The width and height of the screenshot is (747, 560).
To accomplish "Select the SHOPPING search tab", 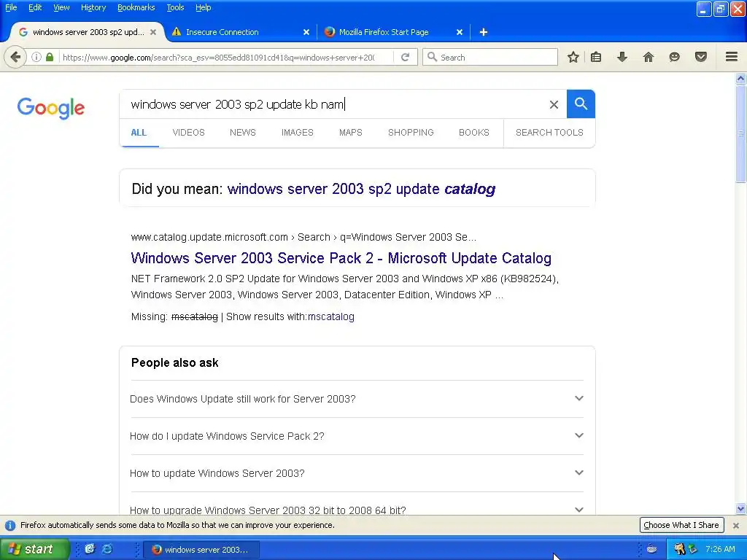I will tap(411, 133).
